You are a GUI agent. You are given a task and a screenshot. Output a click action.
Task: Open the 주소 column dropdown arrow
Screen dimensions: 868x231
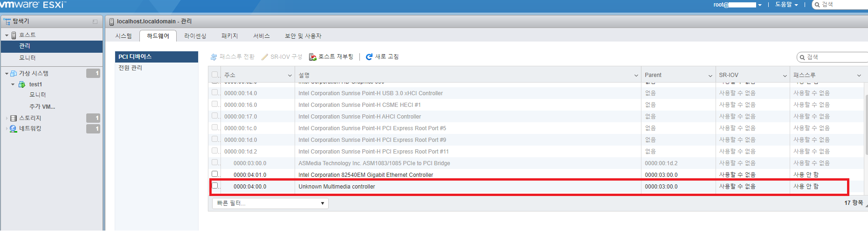pyautogui.click(x=290, y=76)
